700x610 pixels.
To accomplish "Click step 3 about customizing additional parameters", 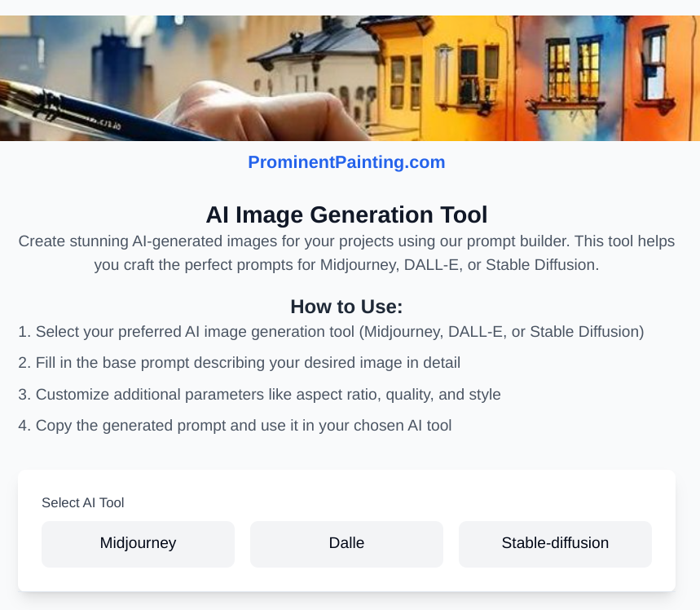I will [x=259, y=395].
